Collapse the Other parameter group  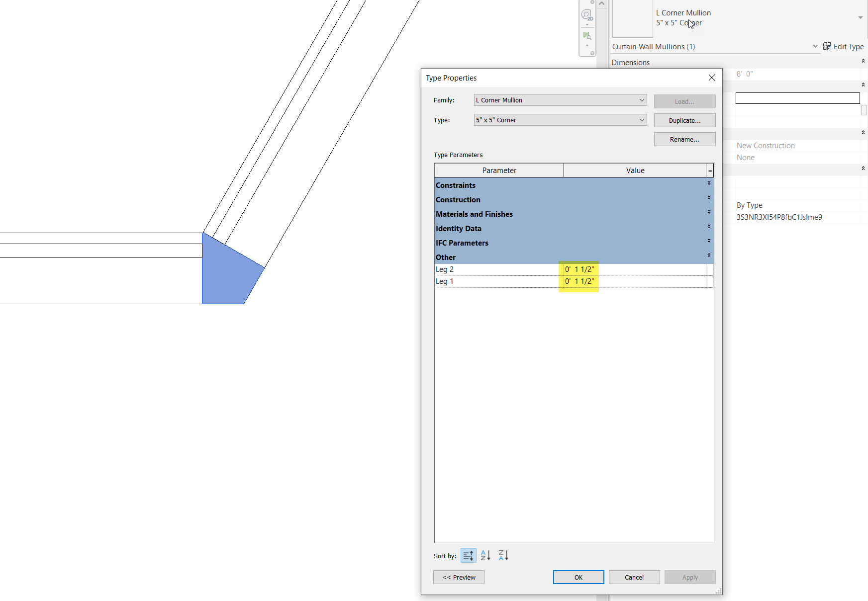(709, 255)
